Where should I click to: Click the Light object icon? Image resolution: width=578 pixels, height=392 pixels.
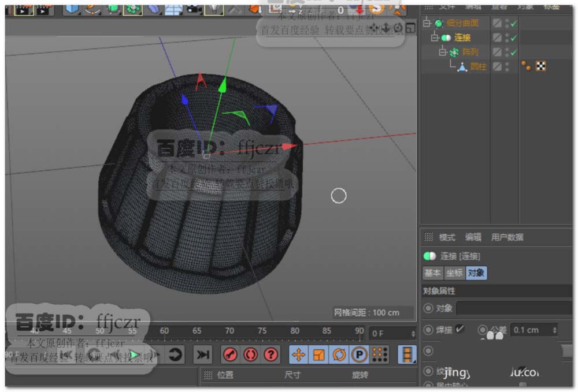214,9
